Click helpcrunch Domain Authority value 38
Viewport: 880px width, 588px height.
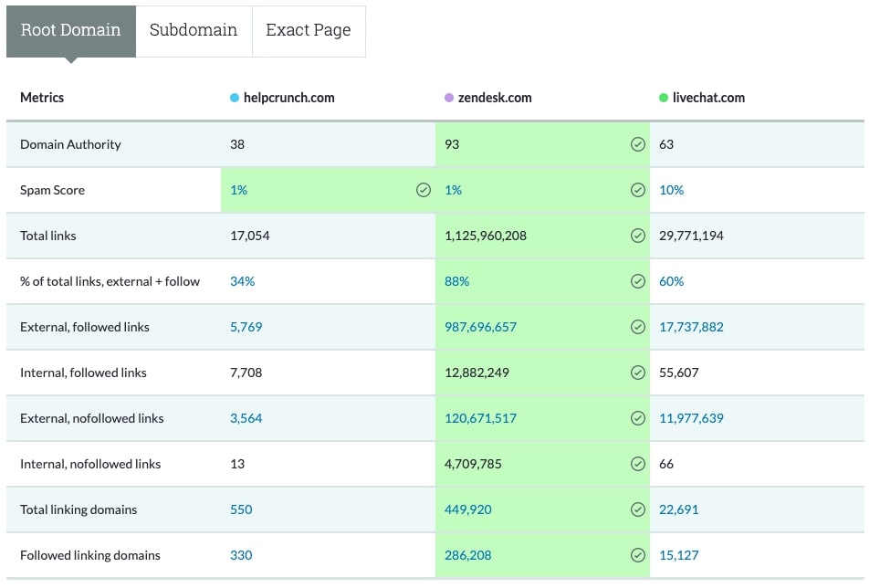point(237,144)
